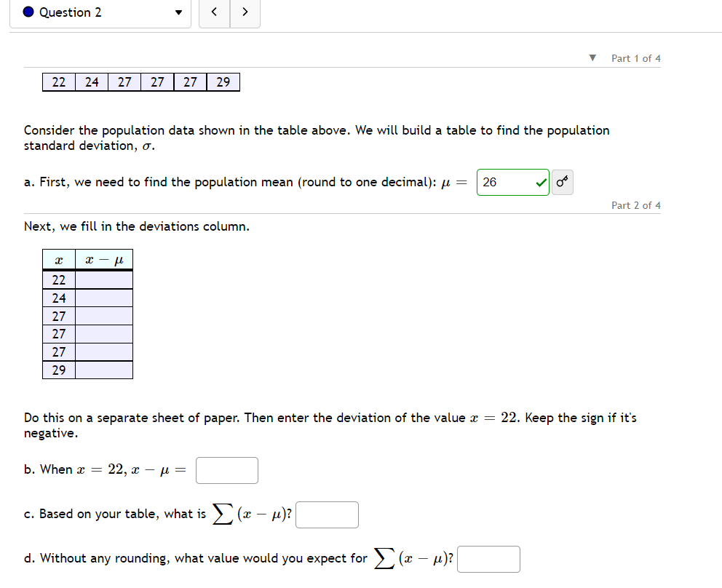The width and height of the screenshot is (722, 588).
Task: Click the table header cell labeled x minus mu
Action: click(103, 261)
